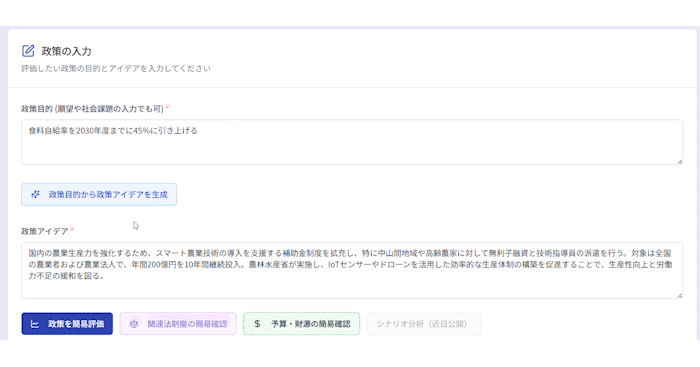Click the required asterisk next to 政策アイデア
Viewport: 700px width, 367px height.
tap(72, 229)
